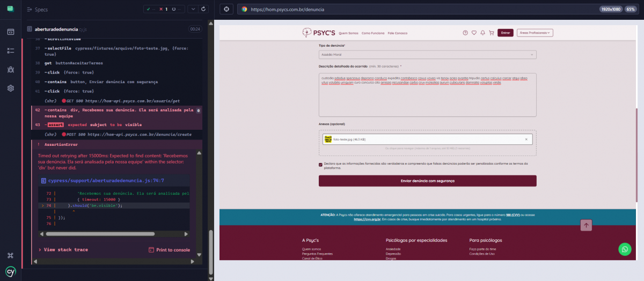Click the selector playground crosshair icon
Viewport: 644px width, 281px height.
pyautogui.click(x=226, y=9)
